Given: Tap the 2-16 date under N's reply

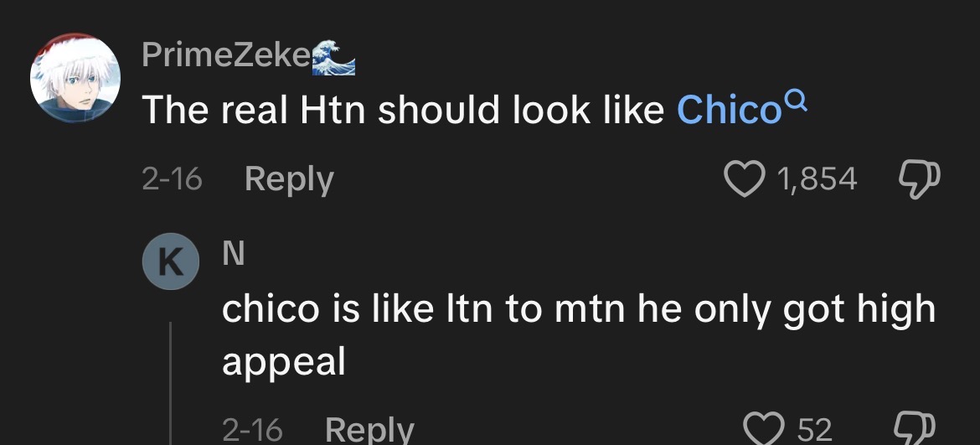Looking at the screenshot, I should 252,430.
